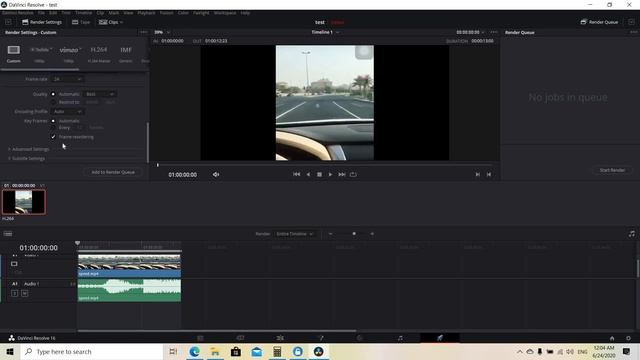Open the Clips dropdown in toolbar
Viewport: 640px width, 360px height.
click(x=111, y=22)
